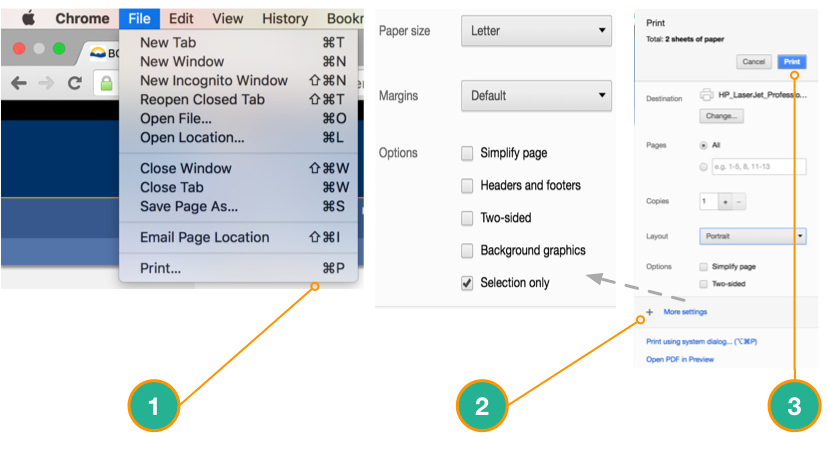Increase copies with the plus stepper

(x=724, y=201)
